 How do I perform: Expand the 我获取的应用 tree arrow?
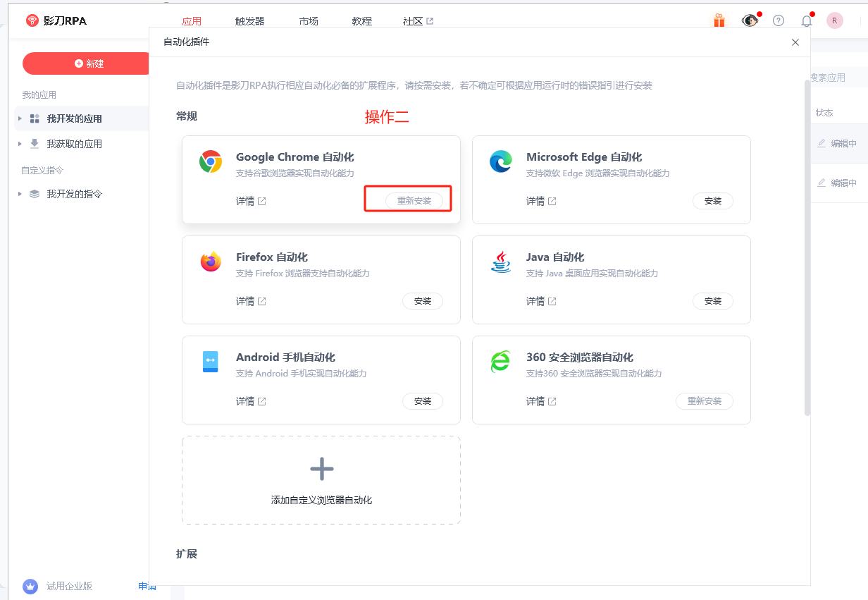20,144
